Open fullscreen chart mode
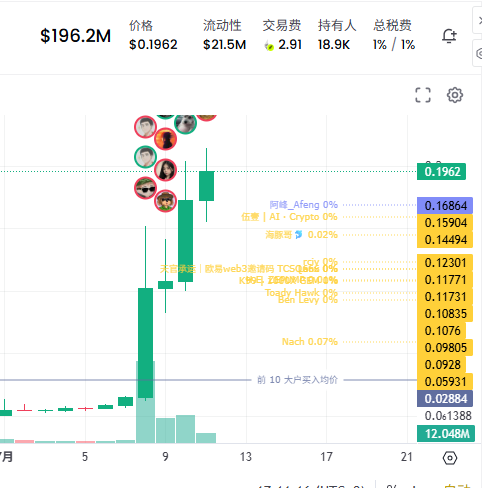Image resolution: width=482 pixels, height=488 pixels. [x=423, y=95]
